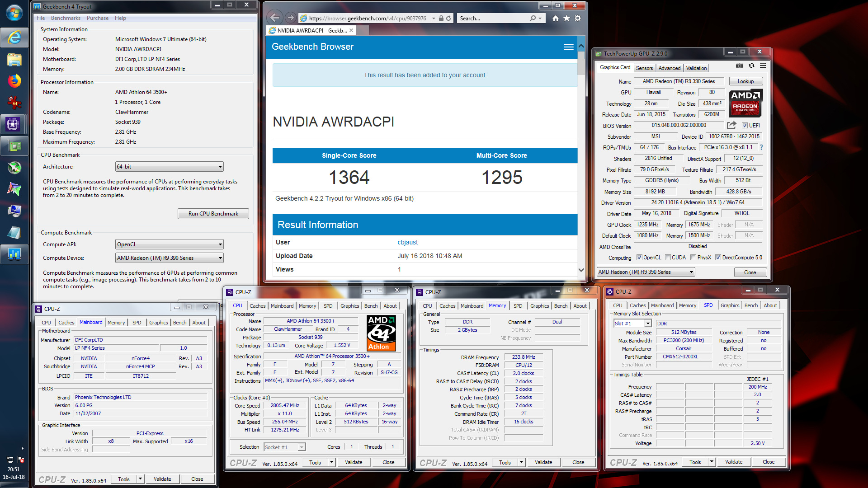Screen dimensions: 868x488
Task: Click the AMD Radeon Graphics logo in GPU-Z
Action: point(745,103)
